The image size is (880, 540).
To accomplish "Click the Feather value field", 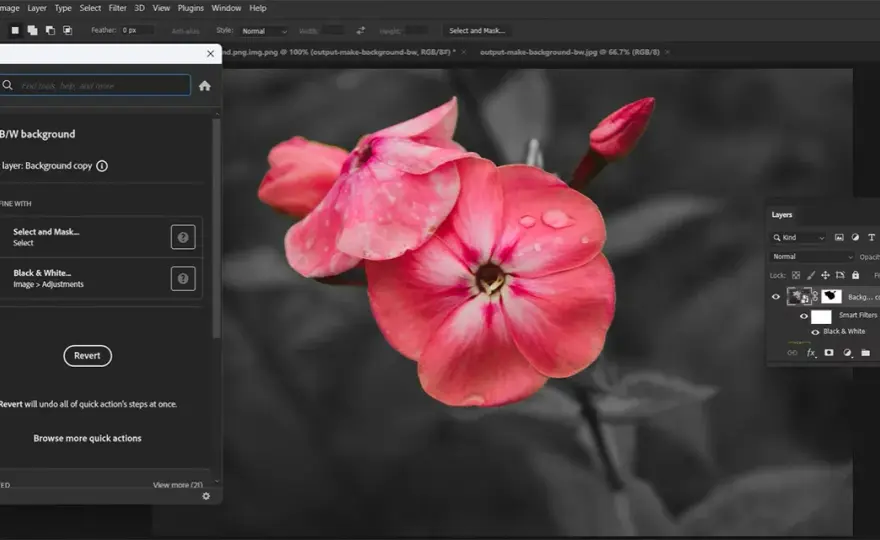I will click(136, 30).
